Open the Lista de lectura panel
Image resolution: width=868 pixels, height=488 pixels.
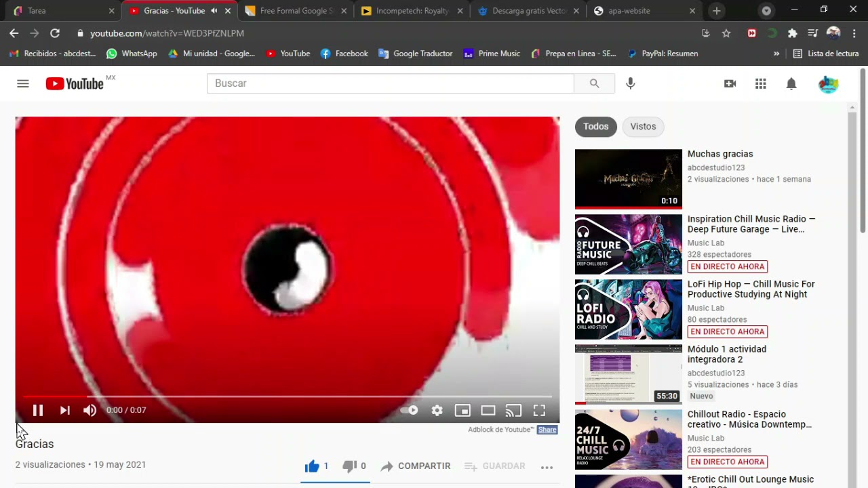826,54
